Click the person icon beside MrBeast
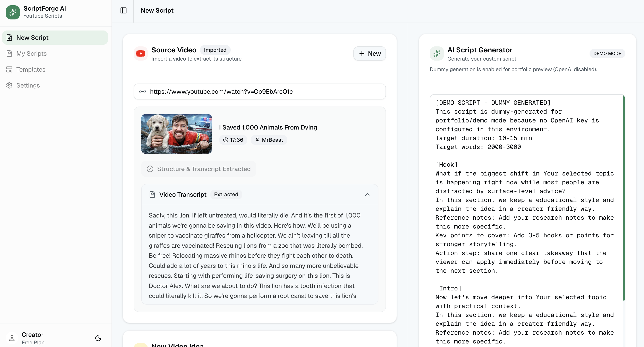 coord(257,140)
